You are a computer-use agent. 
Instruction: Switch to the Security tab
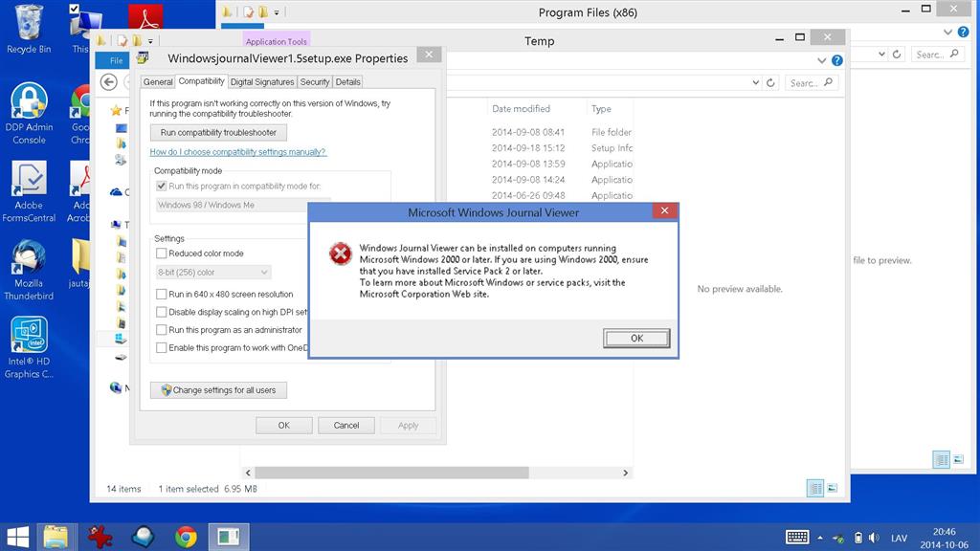pyautogui.click(x=314, y=82)
